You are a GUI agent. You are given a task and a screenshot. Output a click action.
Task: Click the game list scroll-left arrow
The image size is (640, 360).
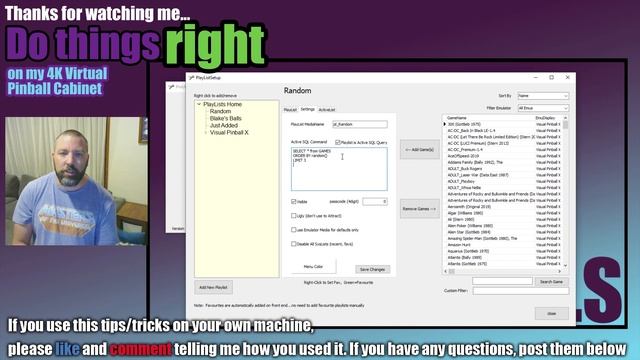pyautogui.click(x=445, y=271)
